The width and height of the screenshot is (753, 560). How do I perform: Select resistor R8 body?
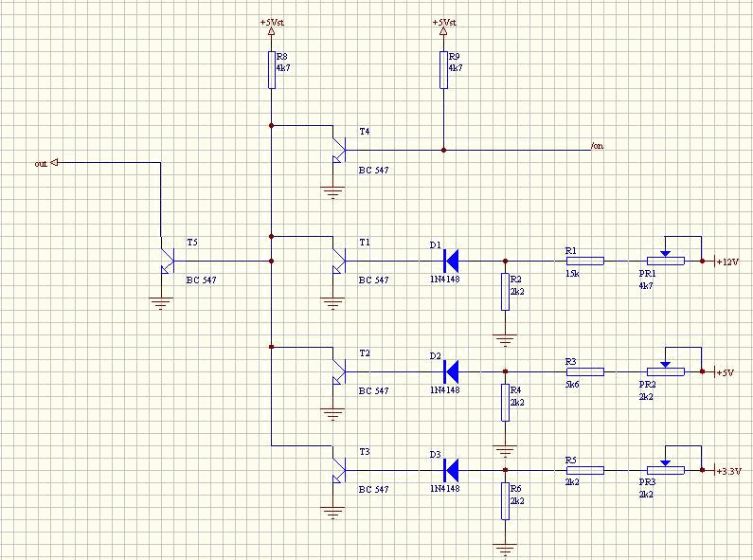271,70
